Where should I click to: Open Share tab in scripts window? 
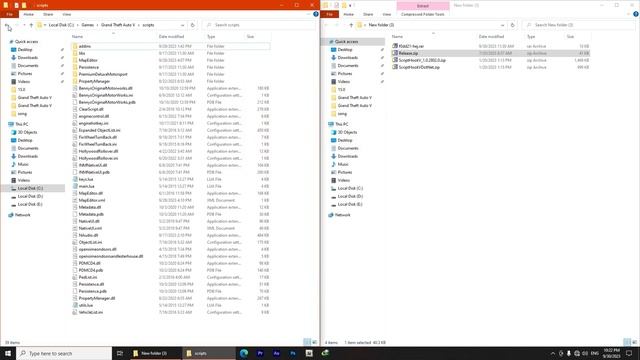[48, 14]
